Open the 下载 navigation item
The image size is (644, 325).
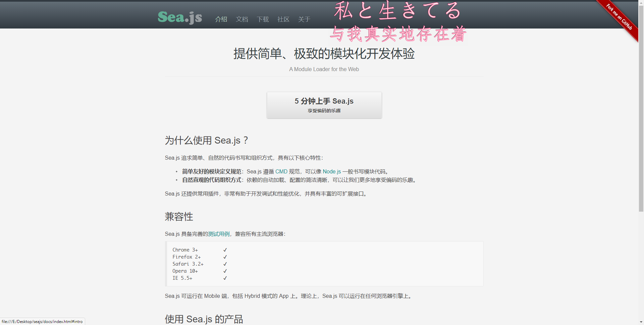263,19
